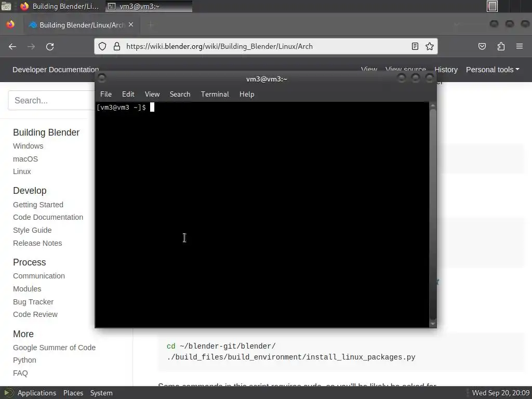This screenshot has width=532, height=399.
Task: Open Code Documentation sidebar link
Action: point(48,217)
